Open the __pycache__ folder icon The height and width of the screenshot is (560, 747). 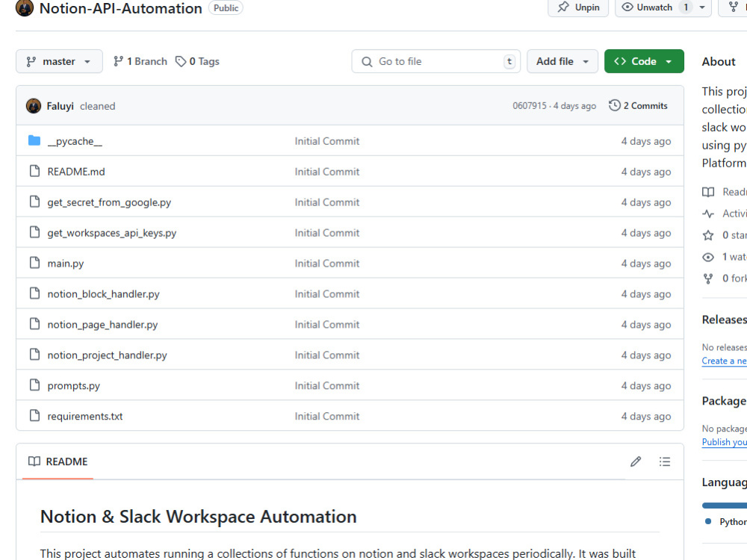[34, 140]
